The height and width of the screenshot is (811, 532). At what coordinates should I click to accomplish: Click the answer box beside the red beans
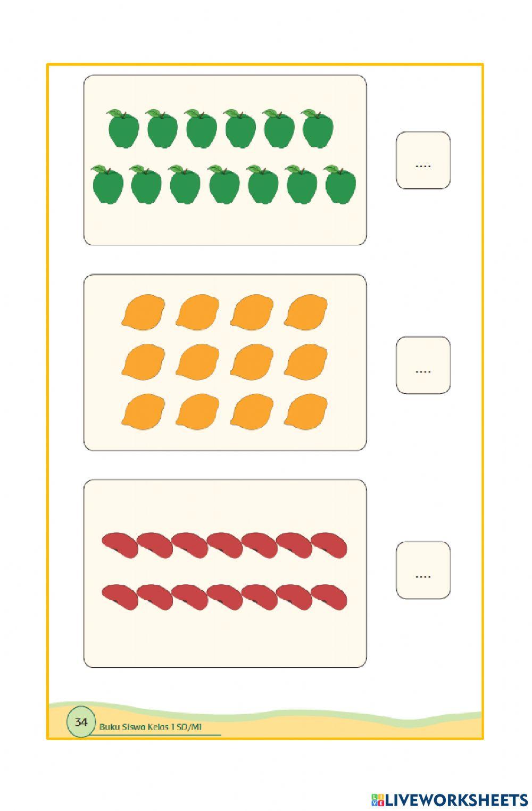click(x=423, y=570)
